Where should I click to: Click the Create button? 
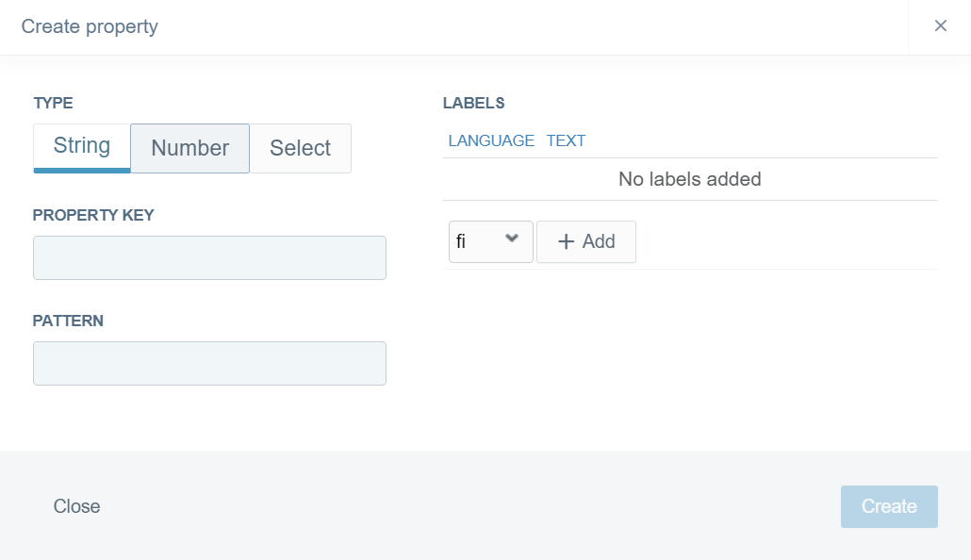889,506
